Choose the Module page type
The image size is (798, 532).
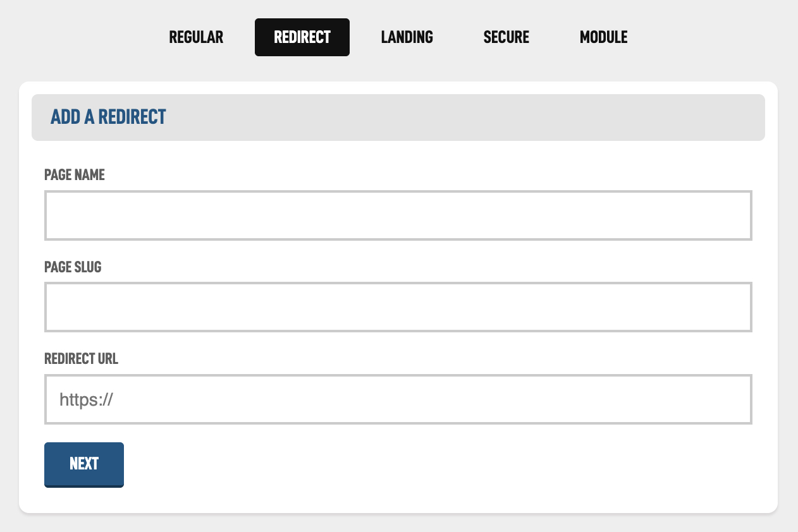603,37
